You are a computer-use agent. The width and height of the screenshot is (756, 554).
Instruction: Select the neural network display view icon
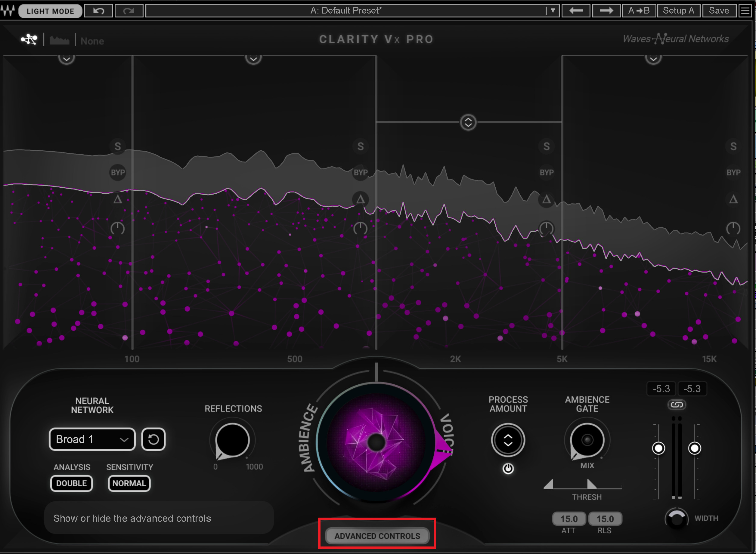tap(29, 40)
